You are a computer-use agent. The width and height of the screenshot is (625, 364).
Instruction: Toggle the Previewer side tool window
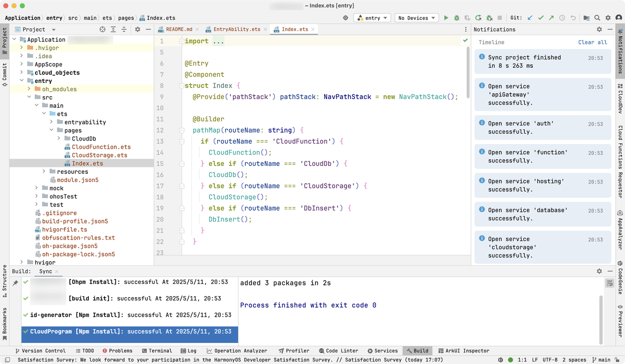(620, 321)
